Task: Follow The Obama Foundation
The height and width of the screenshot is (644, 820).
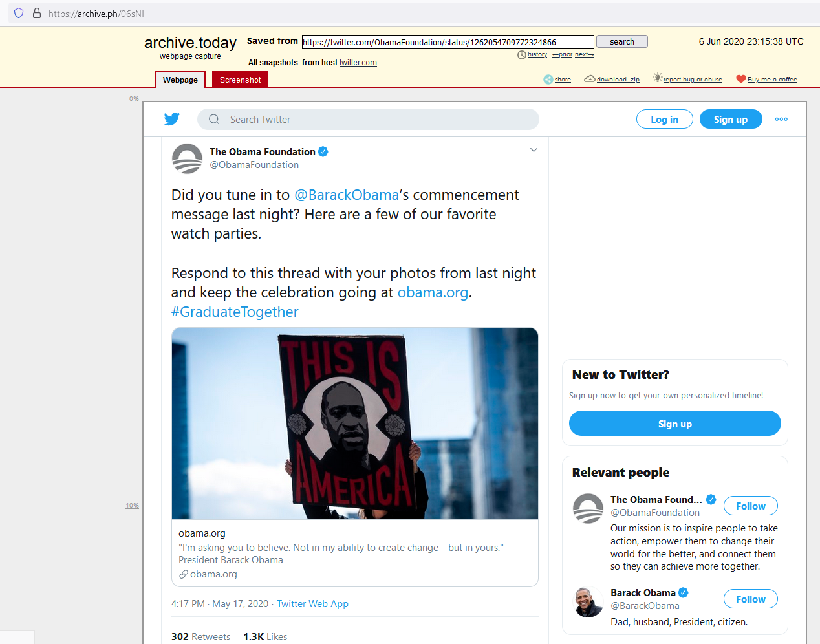Action: click(750, 506)
